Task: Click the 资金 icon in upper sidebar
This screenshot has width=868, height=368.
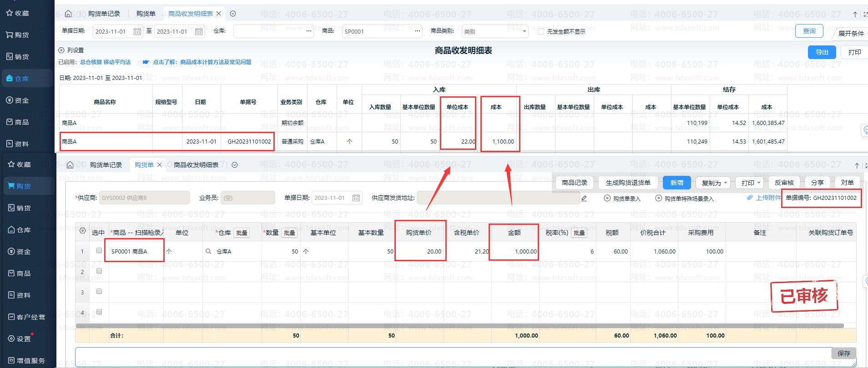Action: [10, 100]
